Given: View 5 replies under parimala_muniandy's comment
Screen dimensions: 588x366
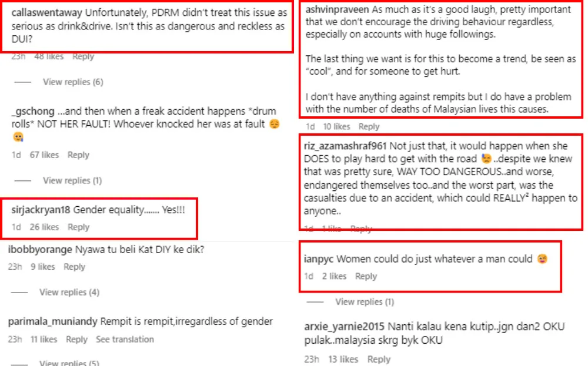Looking at the screenshot, I should click(69, 362).
